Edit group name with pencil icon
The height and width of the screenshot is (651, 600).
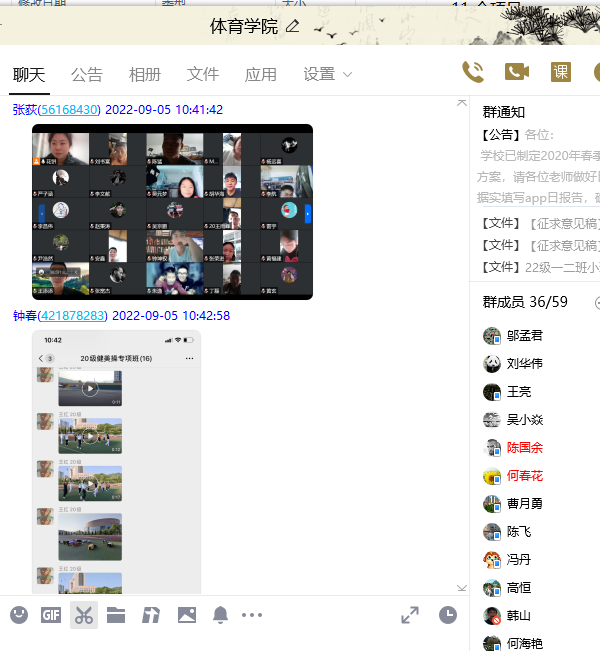(x=292, y=26)
